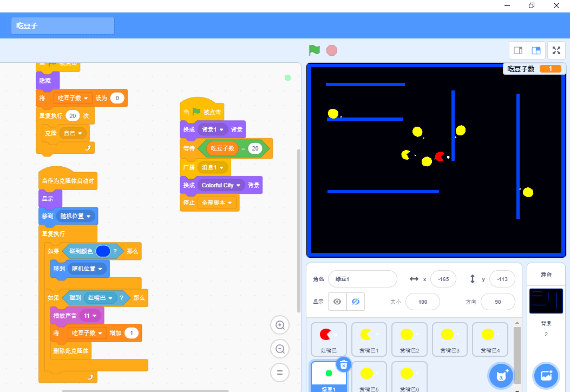
Task: Click the 删除此克隆体 block
Action: 70,351
